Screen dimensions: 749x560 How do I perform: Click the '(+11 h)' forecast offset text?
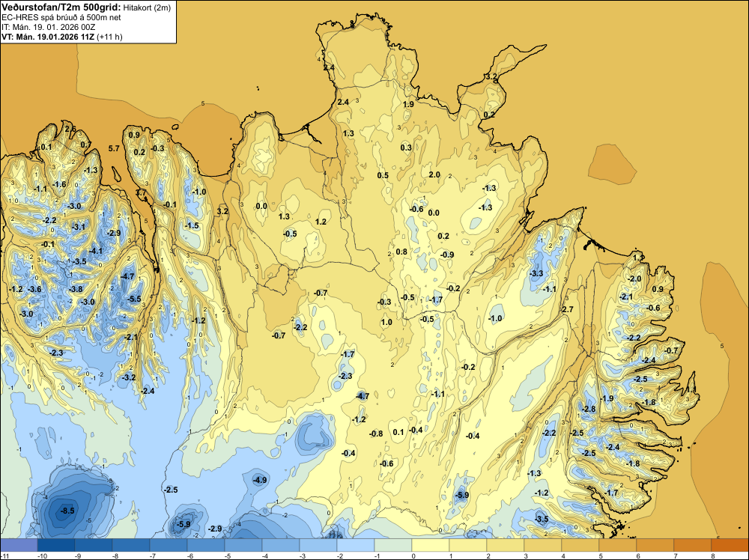[x=109, y=37]
